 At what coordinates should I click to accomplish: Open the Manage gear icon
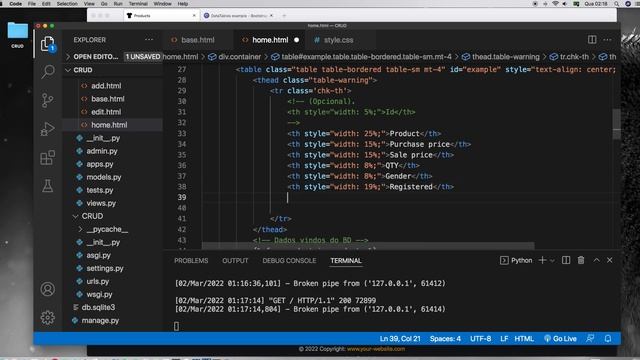point(47,318)
